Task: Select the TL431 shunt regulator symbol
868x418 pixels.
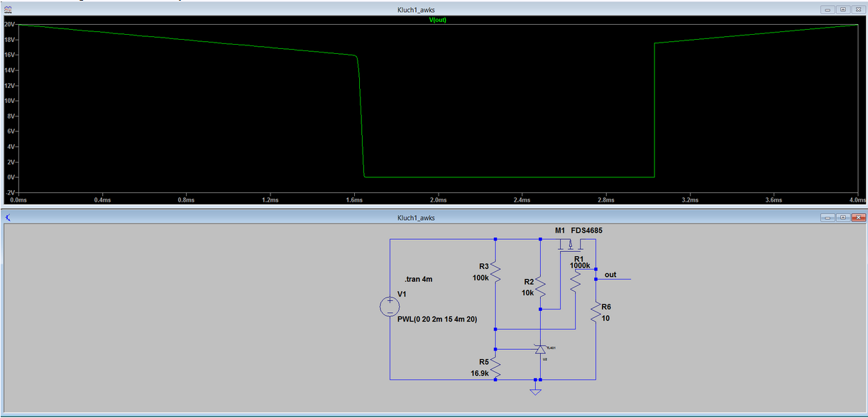Action: (540, 348)
